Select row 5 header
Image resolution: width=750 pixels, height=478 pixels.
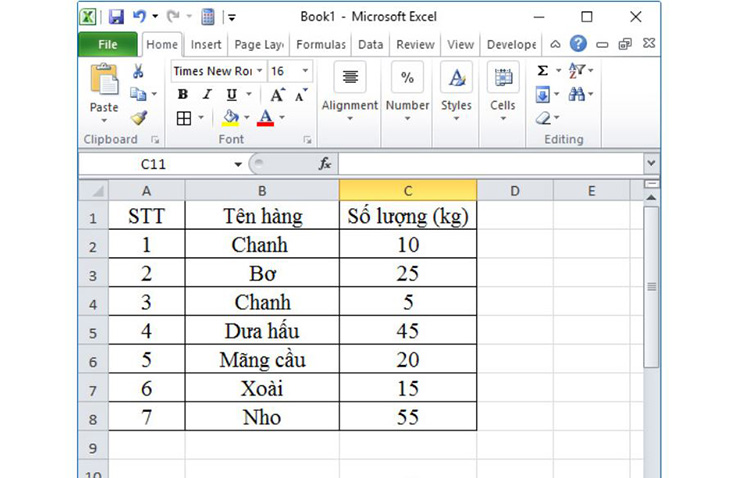pos(93,331)
